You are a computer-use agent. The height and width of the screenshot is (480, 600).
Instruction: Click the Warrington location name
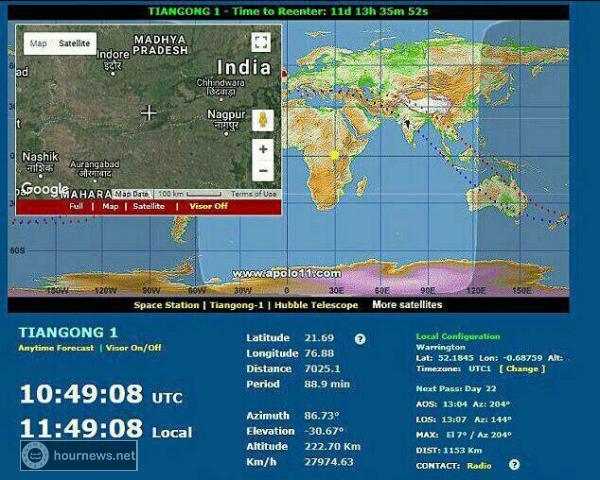440,347
